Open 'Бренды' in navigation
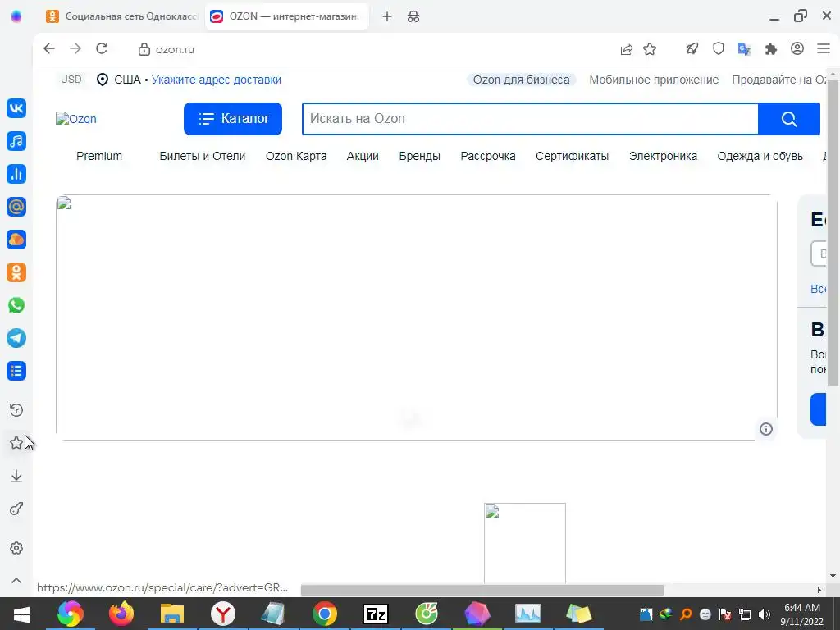The image size is (840, 630). 419,156
